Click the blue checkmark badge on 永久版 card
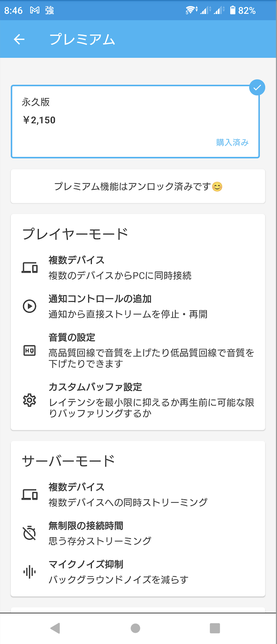Image resolution: width=277 pixels, height=644 pixels. 257,87
